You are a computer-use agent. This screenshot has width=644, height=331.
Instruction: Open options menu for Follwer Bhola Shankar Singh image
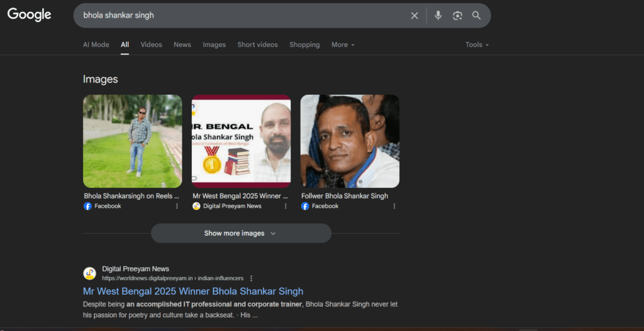click(x=394, y=206)
